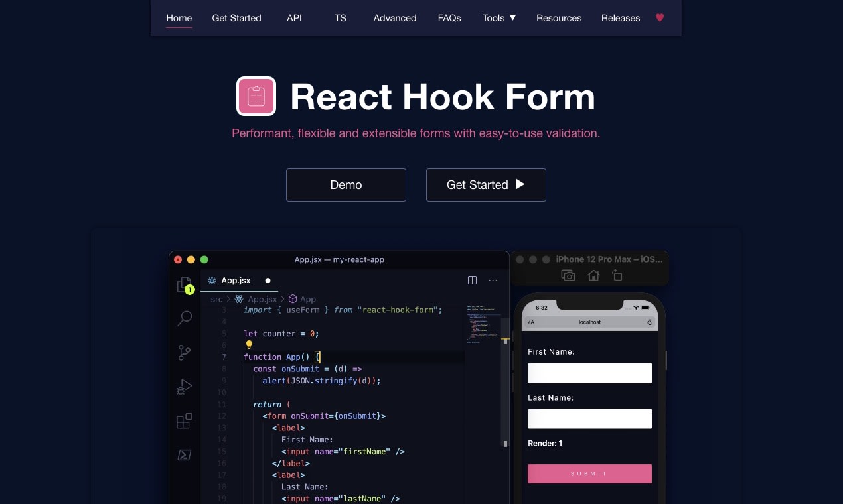Click the "alert(JSON.stringify(d));" code line

[x=321, y=381]
